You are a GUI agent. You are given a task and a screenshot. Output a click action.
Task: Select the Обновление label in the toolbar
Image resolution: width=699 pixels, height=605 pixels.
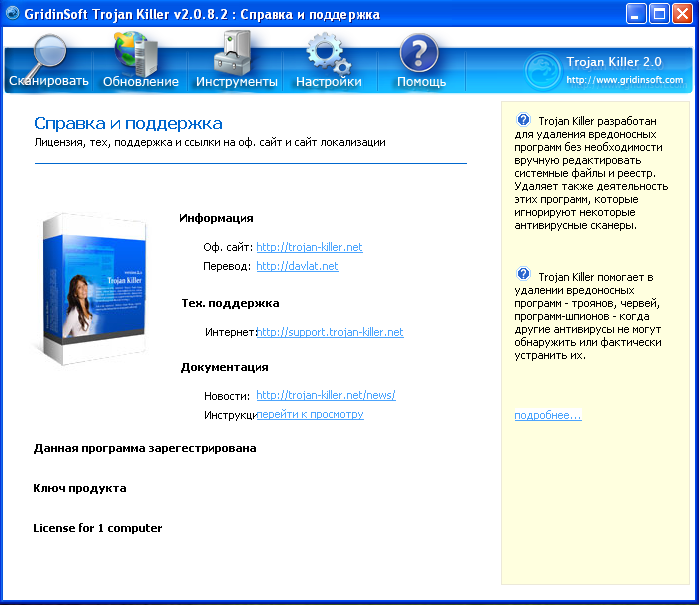click(x=140, y=82)
